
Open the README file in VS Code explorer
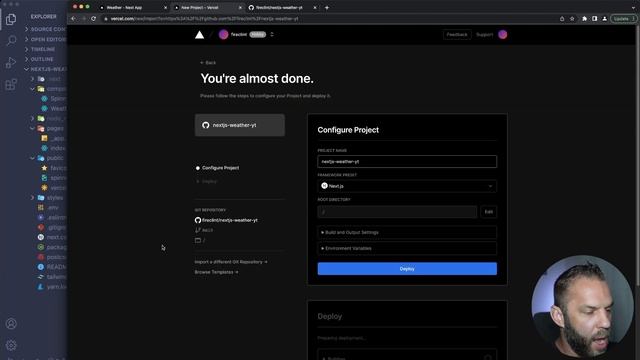51,267
